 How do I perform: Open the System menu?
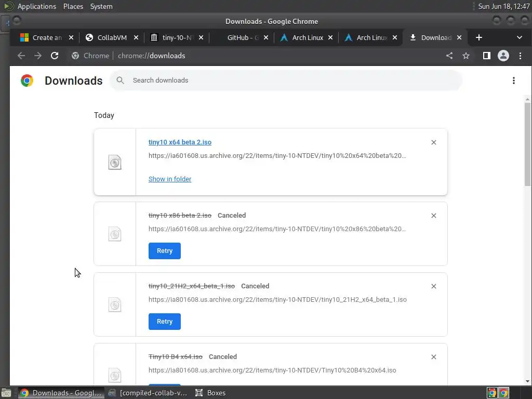(101, 6)
